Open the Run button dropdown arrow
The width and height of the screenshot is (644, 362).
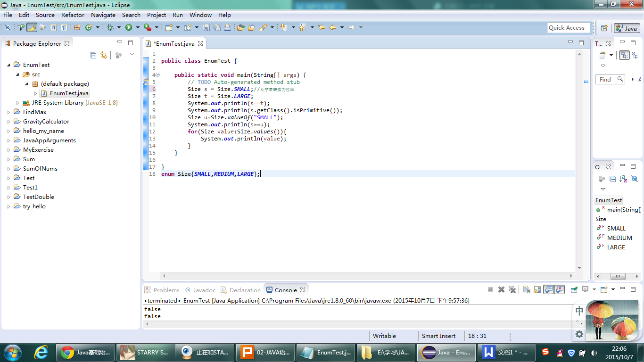(138, 27)
